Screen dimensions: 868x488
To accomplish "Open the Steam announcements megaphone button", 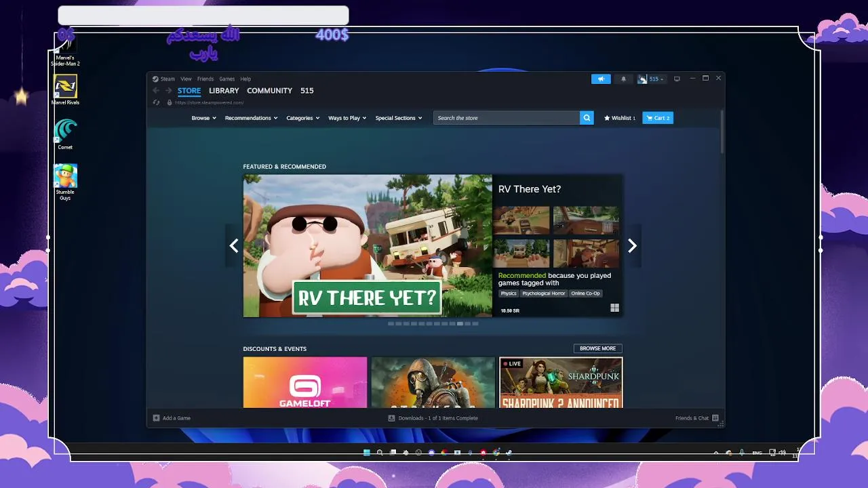I will (601, 79).
